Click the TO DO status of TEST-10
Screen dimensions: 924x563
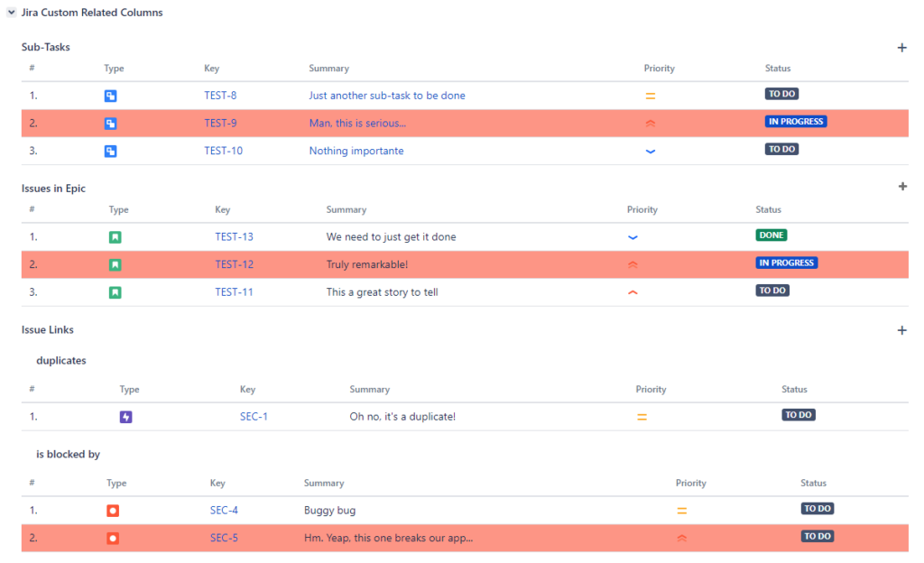[782, 149]
